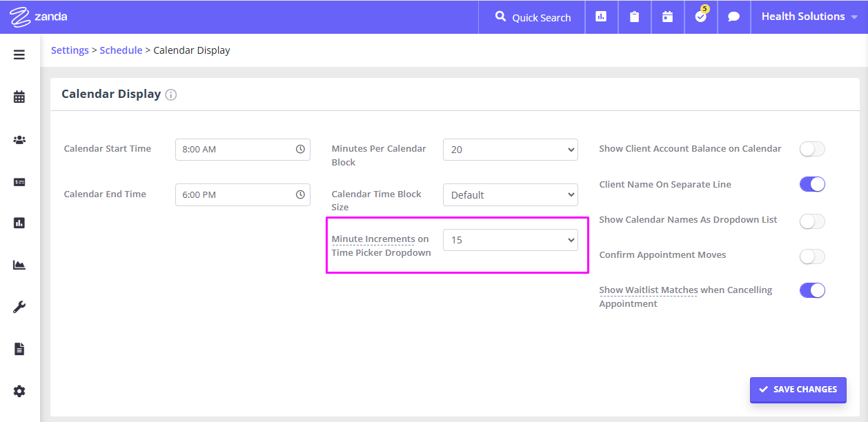Open the Minutes Per Calendar Block dropdown
Image resolution: width=868 pixels, height=422 pixels.
pyautogui.click(x=510, y=150)
